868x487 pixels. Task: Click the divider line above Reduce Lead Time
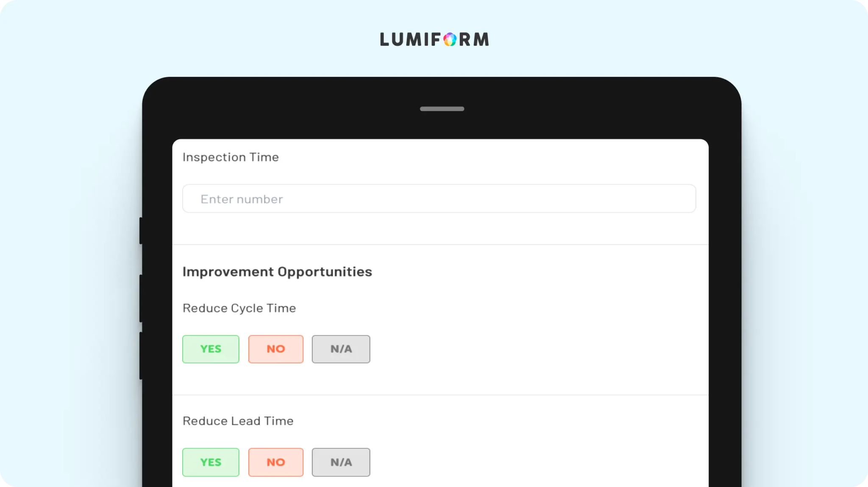(440, 395)
